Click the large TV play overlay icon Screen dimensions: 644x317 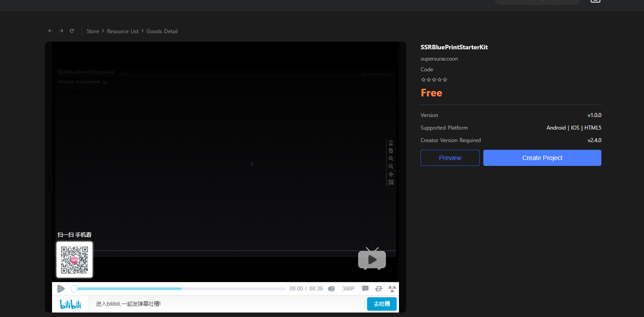[x=372, y=258]
